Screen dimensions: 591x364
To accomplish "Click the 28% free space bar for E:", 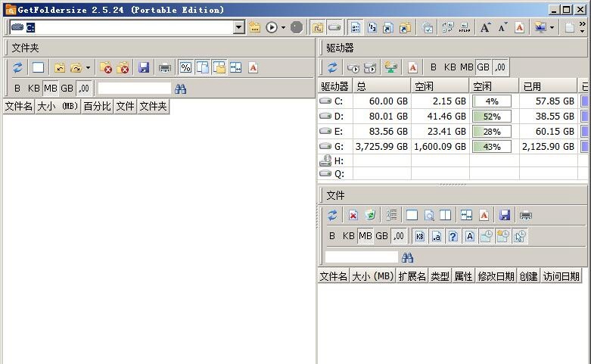I will pos(492,132).
